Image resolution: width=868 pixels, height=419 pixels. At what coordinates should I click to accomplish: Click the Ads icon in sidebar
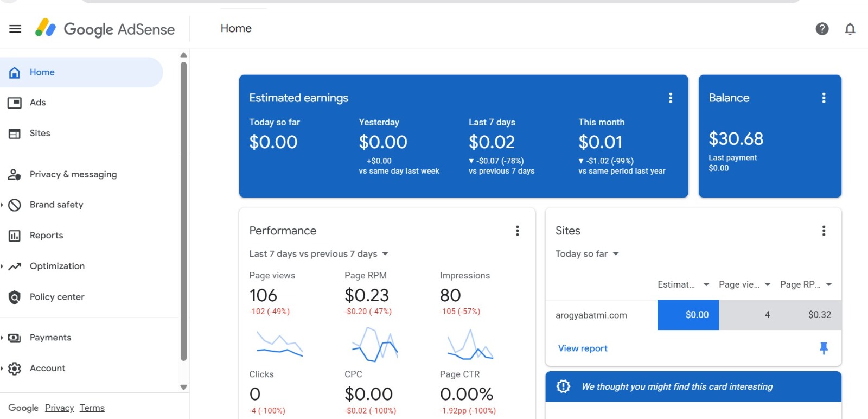tap(15, 103)
